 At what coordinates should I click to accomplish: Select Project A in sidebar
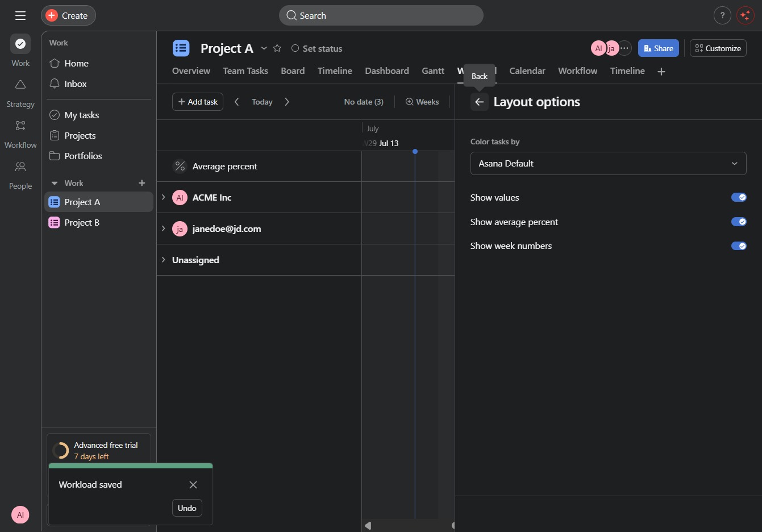[99, 202]
